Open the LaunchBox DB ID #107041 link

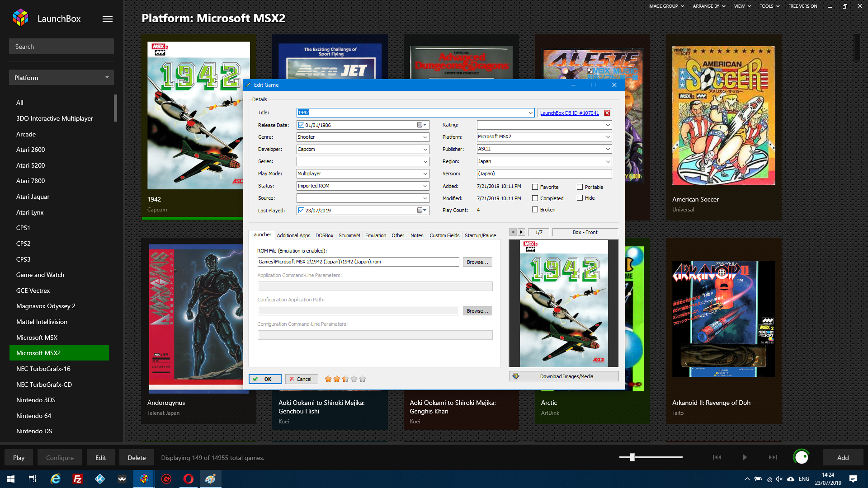pos(569,113)
